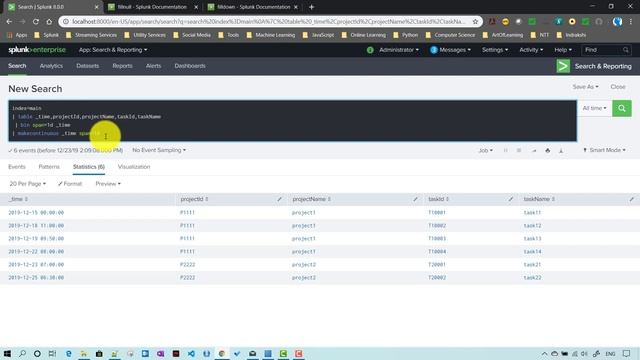
Task: Switch to the Events tab
Action: click(x=17, y=167)
